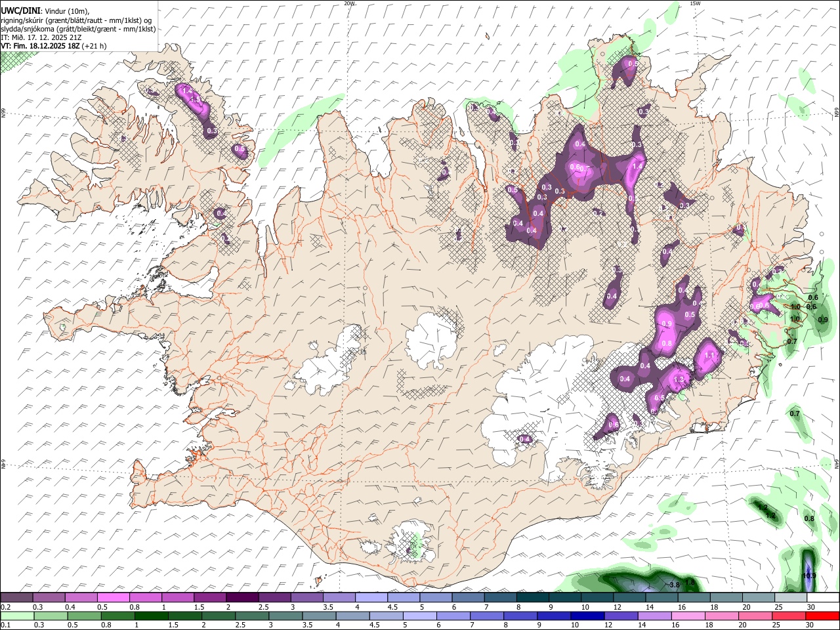The width and height of the screenshot is (840, 630).
Task: Pick the pure red 30 swatch on rain scale
Action: click(x=823, y=616)
